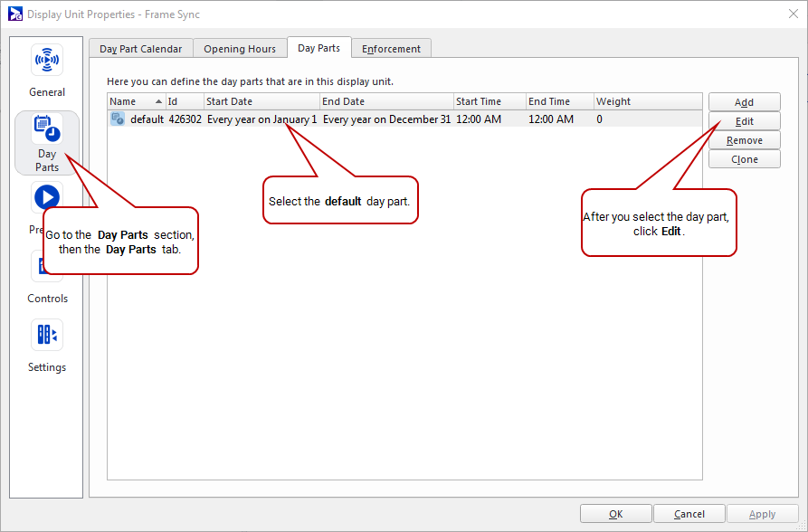Click the Add button

tap(744, 102)
